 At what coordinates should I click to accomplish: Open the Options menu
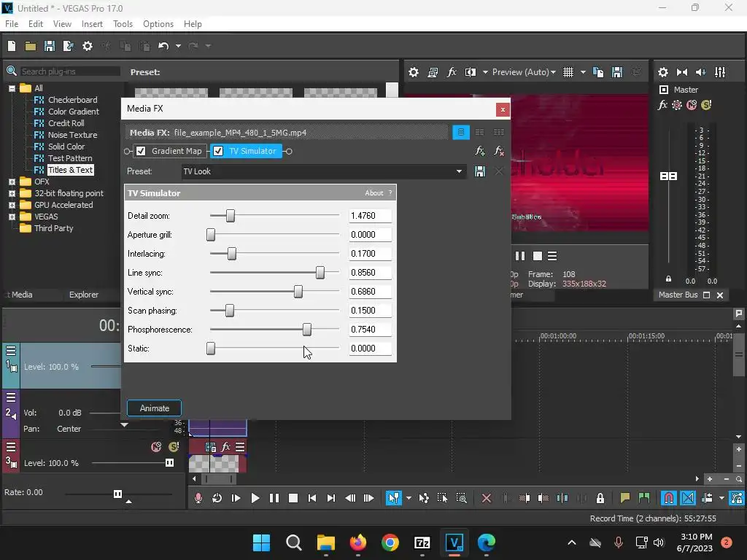pos(158,24)
